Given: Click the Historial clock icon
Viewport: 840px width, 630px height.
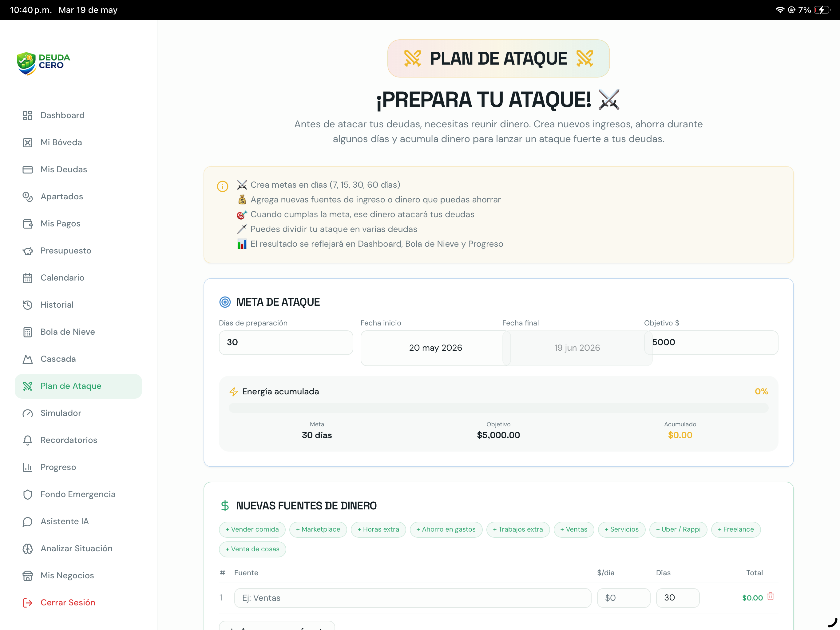Looking at the screenshot, I should point(27,305).
